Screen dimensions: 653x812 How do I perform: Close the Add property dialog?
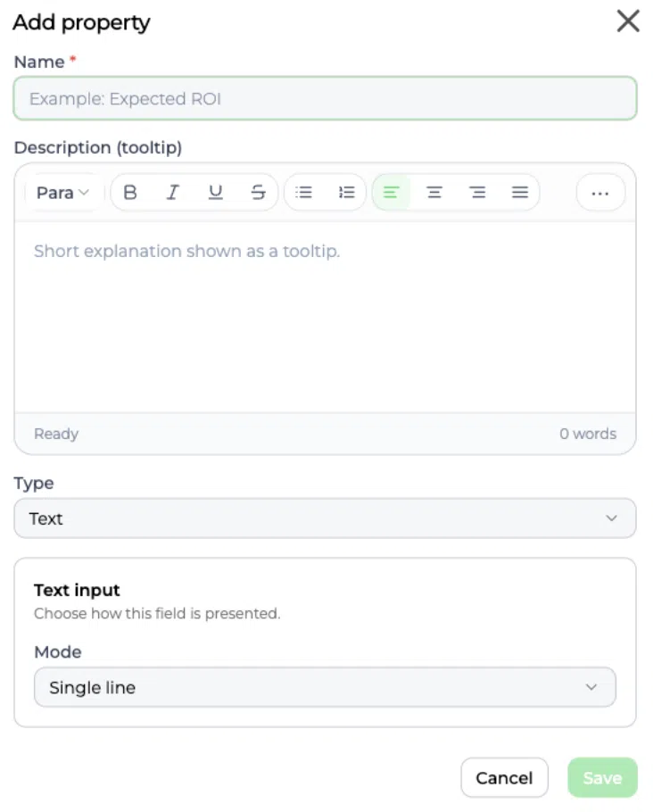coord(628,21)
